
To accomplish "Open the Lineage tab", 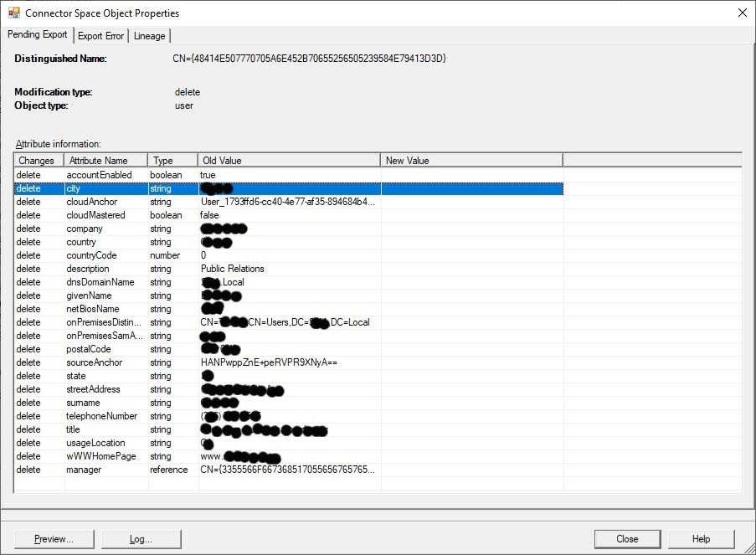I will point(150,36).
